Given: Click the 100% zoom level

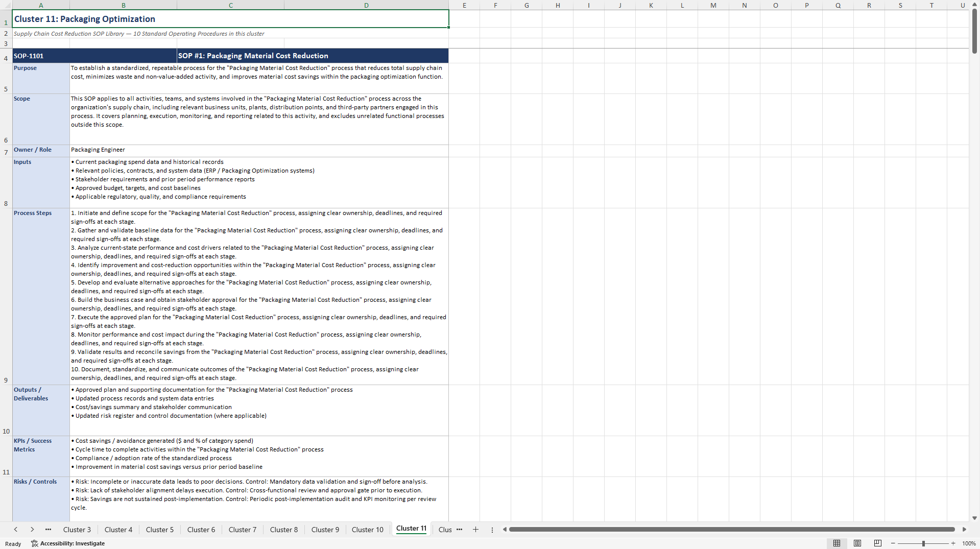Looking at the screenshot, I should pos(969,543).
